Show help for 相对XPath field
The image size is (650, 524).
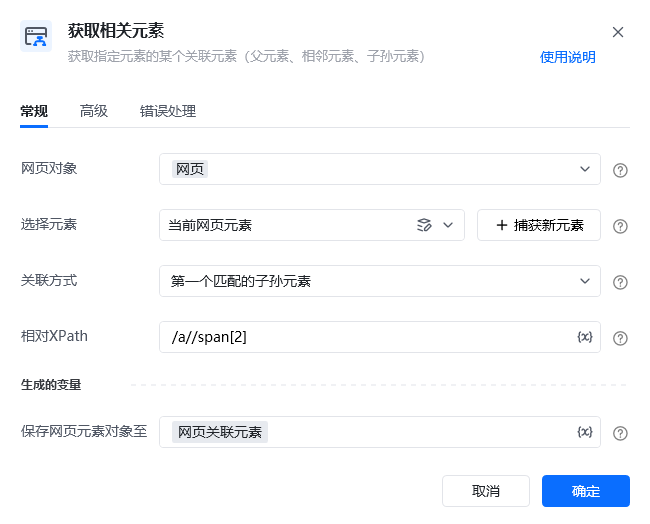click(620, 338)
